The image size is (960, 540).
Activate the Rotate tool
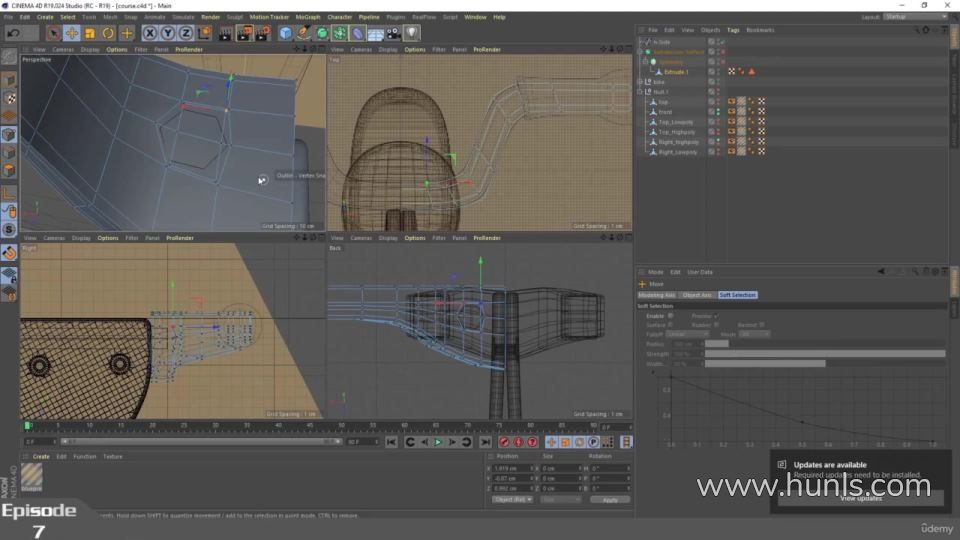tap(108, 33)
